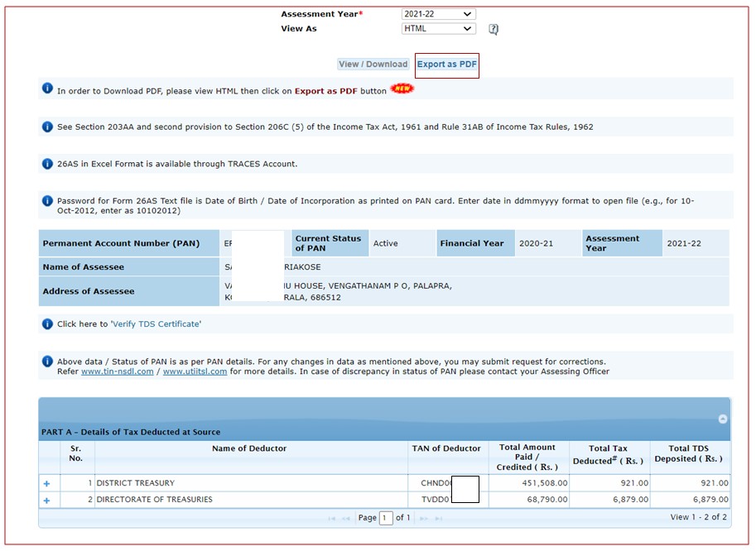Open the www.utiitsl.com link
Image resolution: width=756 pixels, height=551 pixels.
point(195,371)
